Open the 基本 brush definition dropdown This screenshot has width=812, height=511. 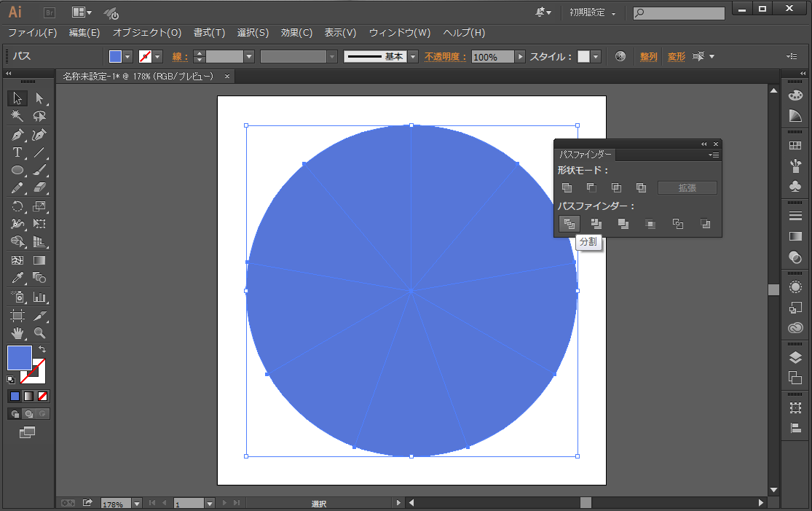click(x=413, y=57)
